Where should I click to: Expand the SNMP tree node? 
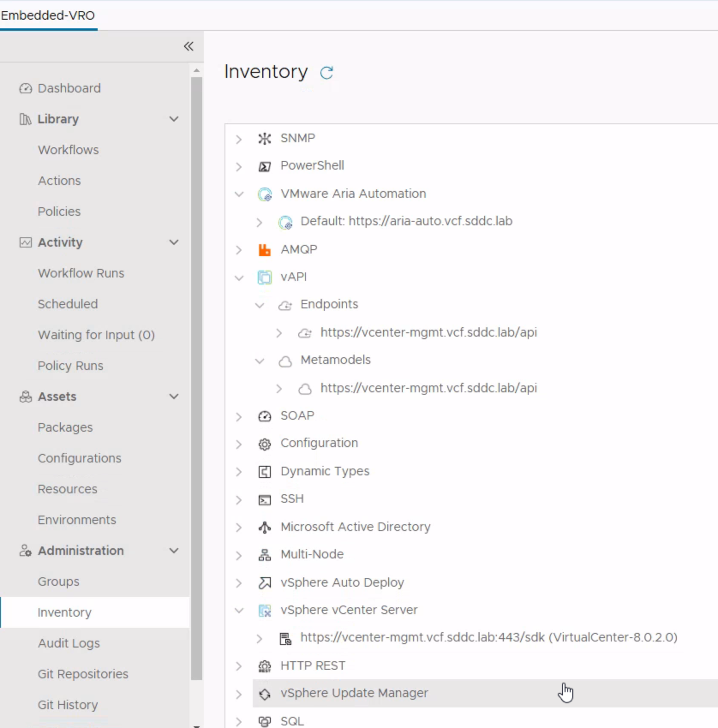(x=239, y=139)
